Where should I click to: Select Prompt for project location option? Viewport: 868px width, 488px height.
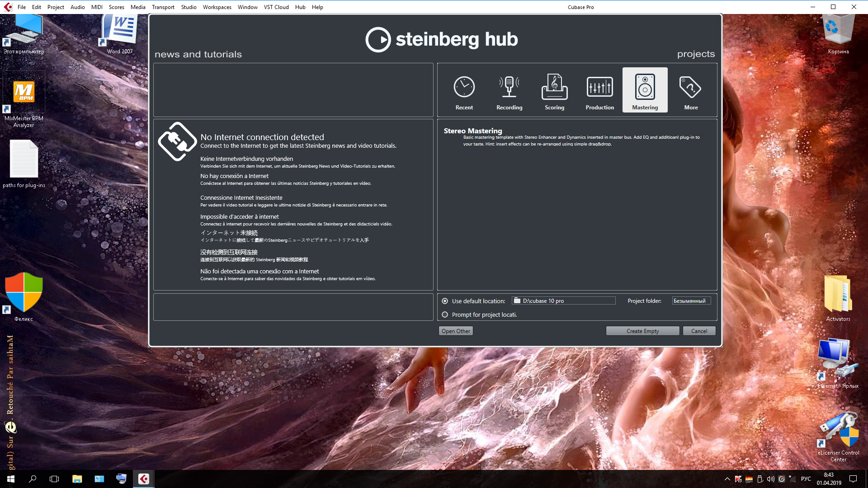(445, 314)
